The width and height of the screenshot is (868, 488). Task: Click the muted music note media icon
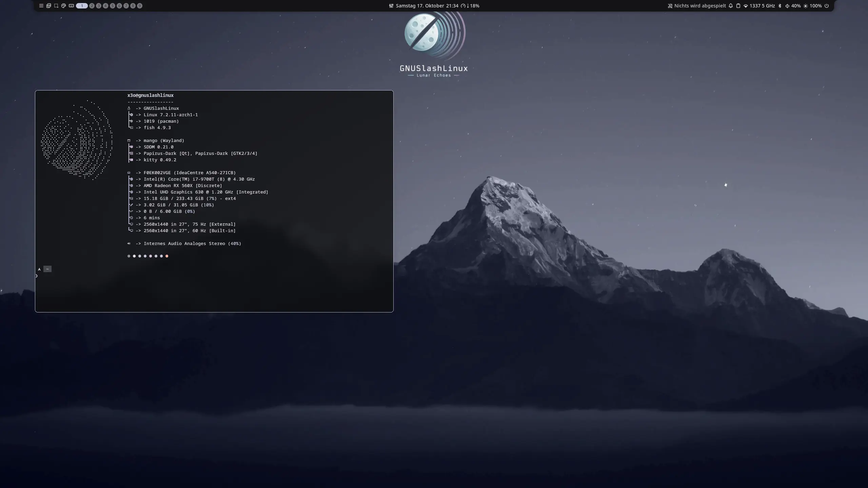(670, 6)
